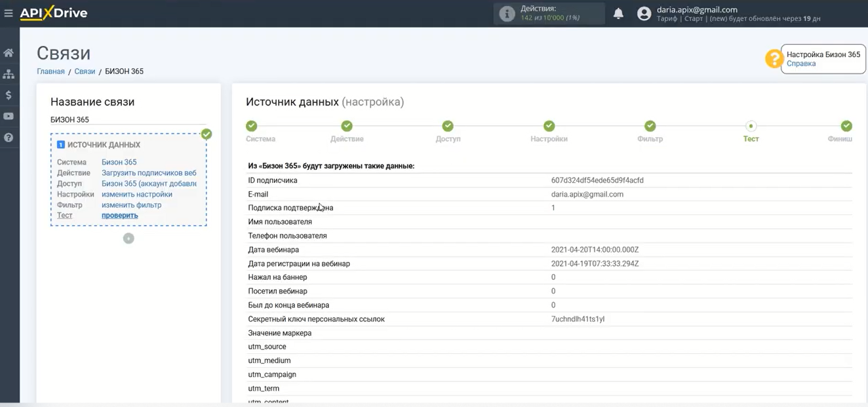Click the Значение маркера row label
This screenshot has height=407, width=868.
click(280, 333)
